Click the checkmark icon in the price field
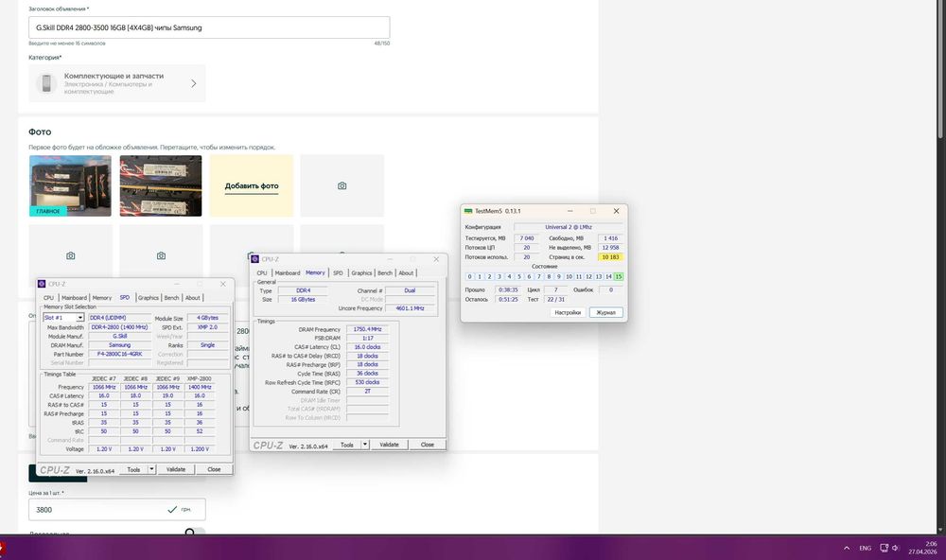The width and height of the screenshot is (946, 560). [x=172, y=509]
